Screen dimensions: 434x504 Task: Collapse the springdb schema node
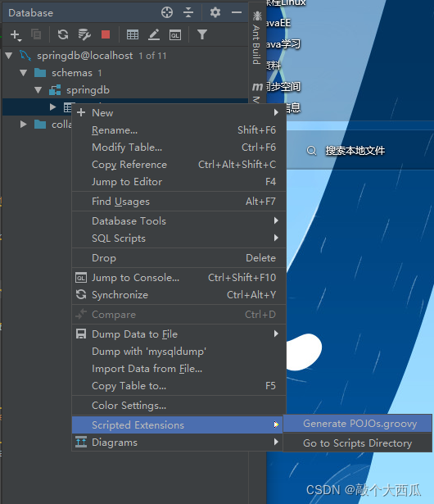point(38,90)
